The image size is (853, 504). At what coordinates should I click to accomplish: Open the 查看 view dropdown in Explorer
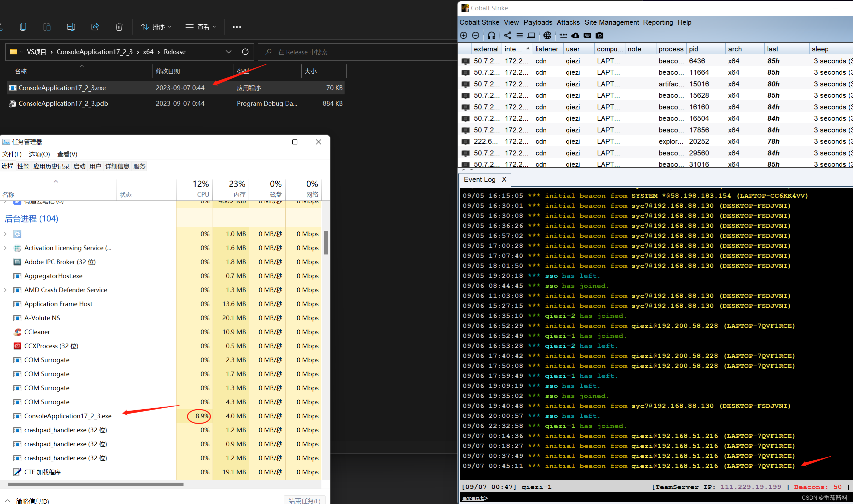tap(201, 27)
